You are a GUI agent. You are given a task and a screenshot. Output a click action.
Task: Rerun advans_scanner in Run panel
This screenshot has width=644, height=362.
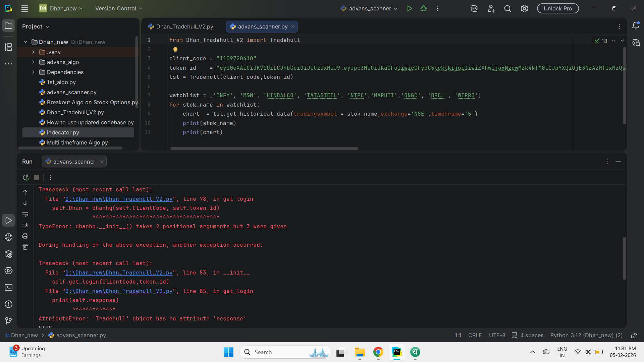(25, 177)
